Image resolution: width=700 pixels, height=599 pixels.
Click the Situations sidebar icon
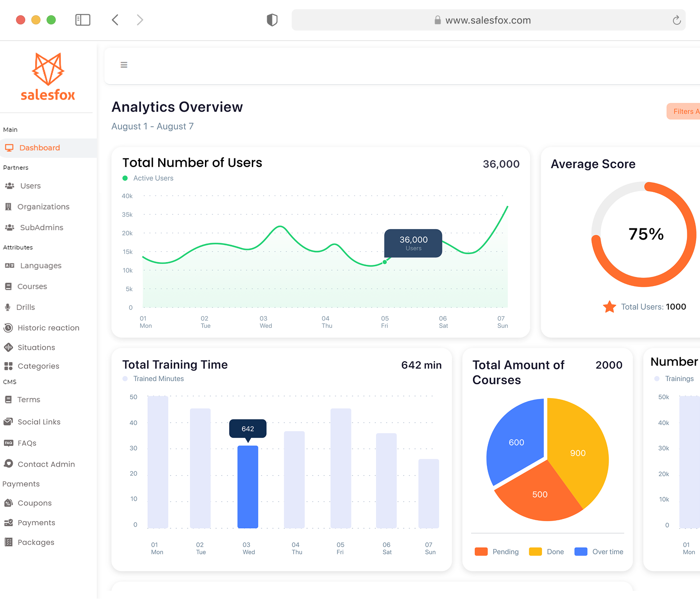tap(8, 347)
